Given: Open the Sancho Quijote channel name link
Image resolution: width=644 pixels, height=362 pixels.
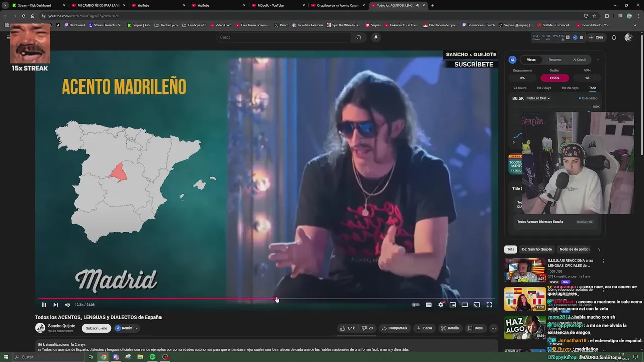Looking at the screenshot, I should tap(62, 326).
